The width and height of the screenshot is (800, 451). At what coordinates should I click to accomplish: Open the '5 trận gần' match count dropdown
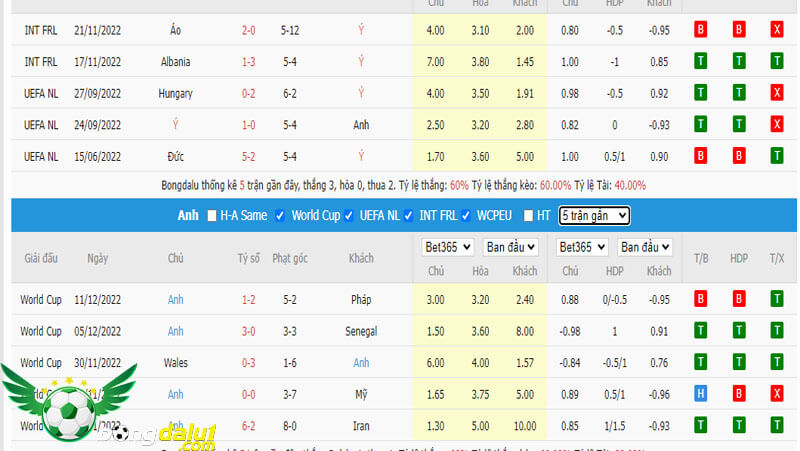[594, 216]
